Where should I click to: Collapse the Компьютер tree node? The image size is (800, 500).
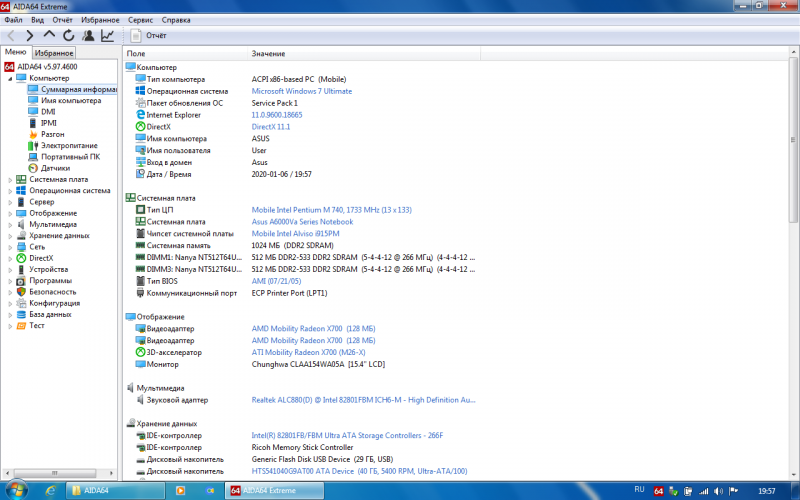[x=10, y=79]
